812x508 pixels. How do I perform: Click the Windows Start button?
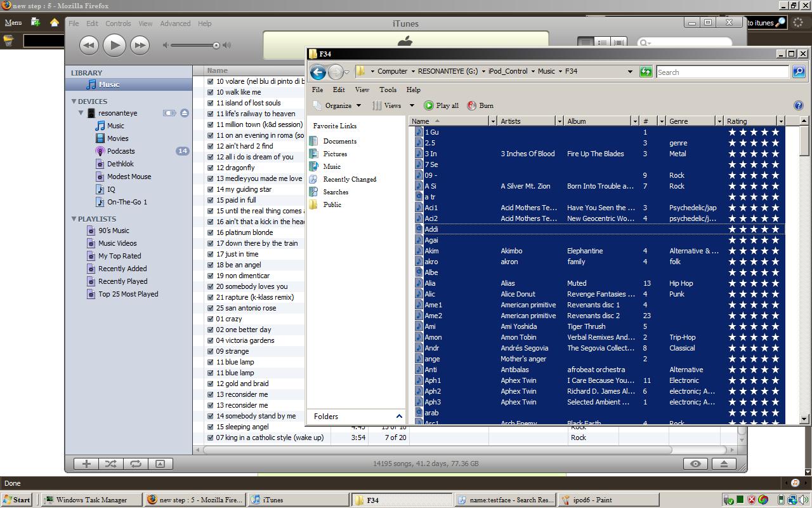(x=16, y=500)
